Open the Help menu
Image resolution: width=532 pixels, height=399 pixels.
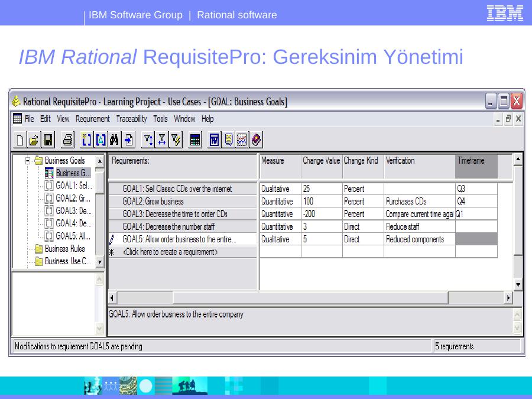coord(207,119)
